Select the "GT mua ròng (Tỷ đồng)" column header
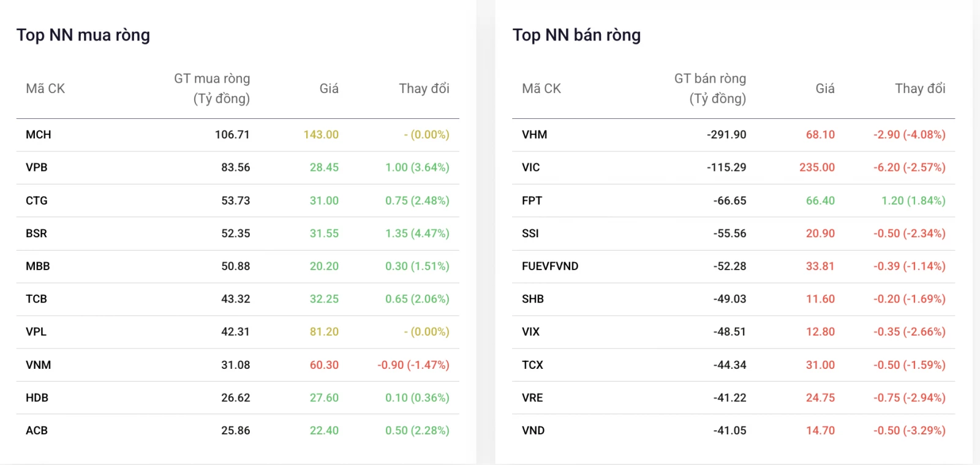This screenshot has height=465, width=980. coord(212,88)
